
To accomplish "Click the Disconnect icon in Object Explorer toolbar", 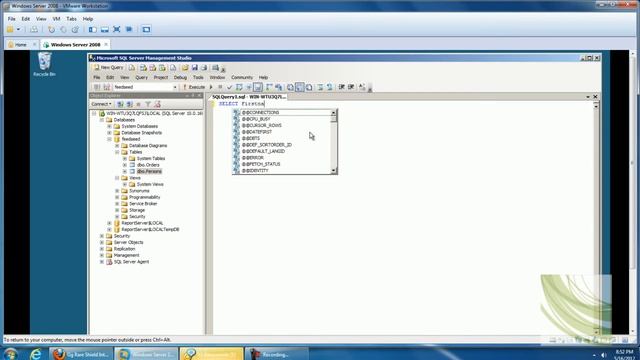I will (x=129, y=104).
